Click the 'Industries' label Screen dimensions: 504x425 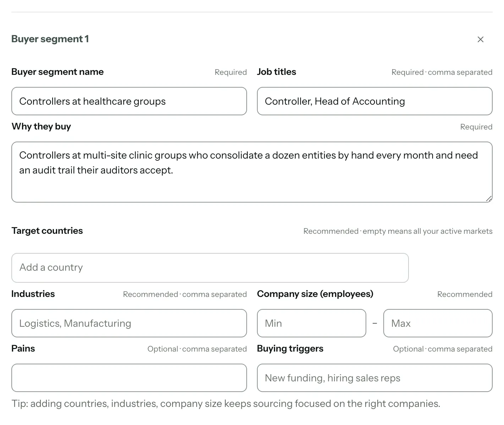tap(33, 294)
